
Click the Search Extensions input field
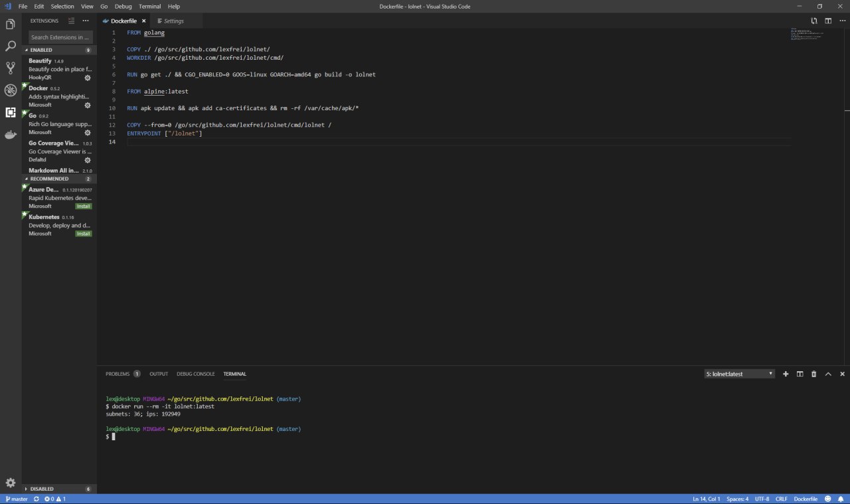[x=60, y=37]
